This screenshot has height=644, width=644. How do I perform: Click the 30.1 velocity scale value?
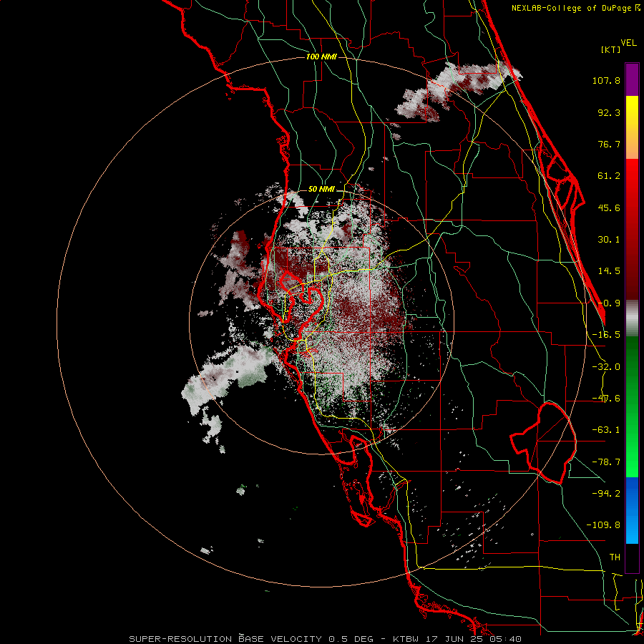pos(609,240)
